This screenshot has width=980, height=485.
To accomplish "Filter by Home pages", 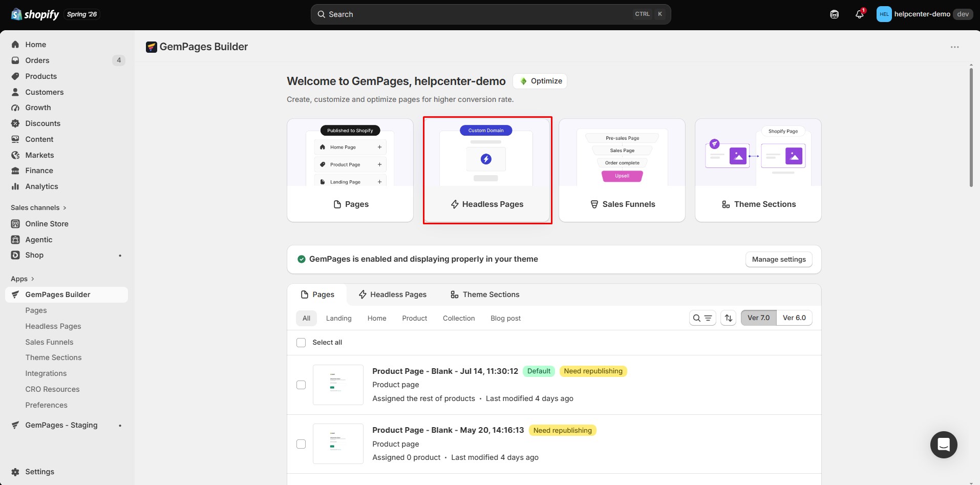I will (x=377, y=318).
